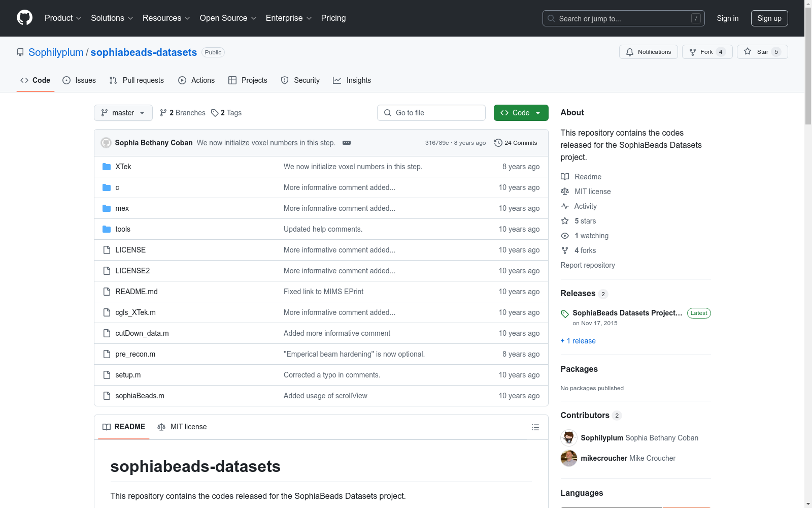The width and height of the screenshot is (812, 508).
Task: Click the Go to file search field
Action: [x=431, y=113]
